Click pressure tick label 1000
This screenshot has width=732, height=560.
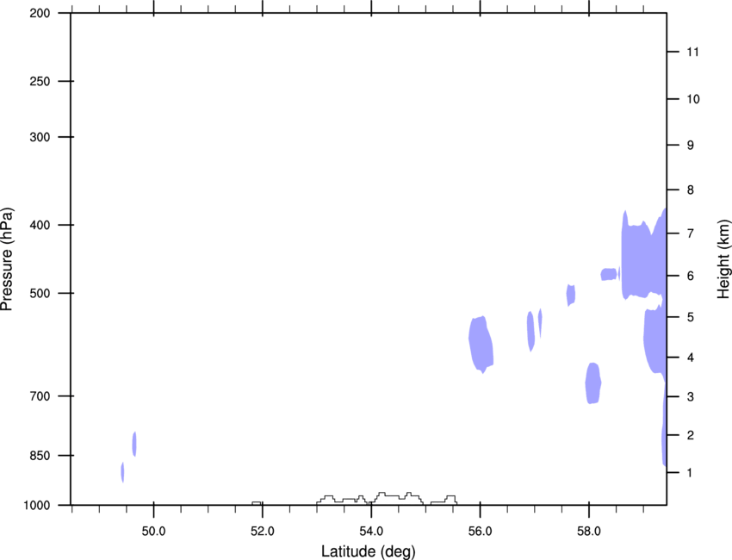(x=36, y=506)
